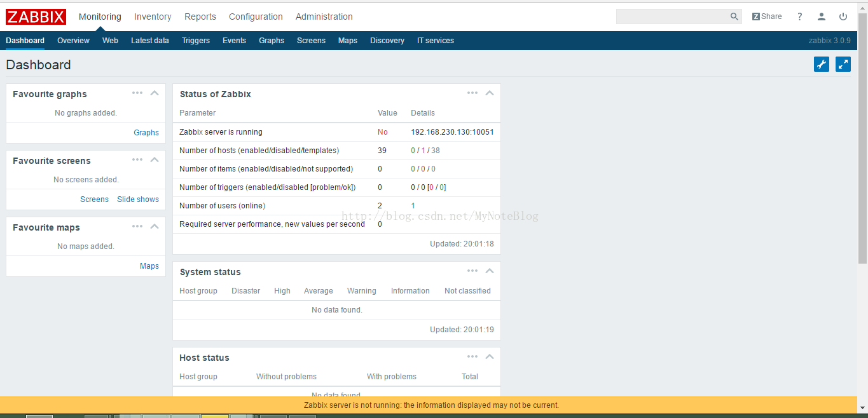Go to Latest data submenu

point(150,41)
